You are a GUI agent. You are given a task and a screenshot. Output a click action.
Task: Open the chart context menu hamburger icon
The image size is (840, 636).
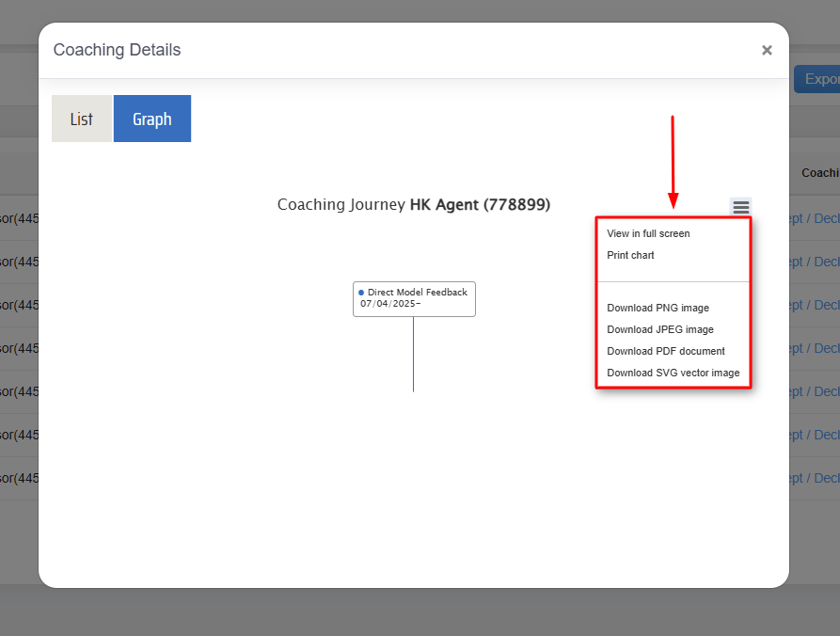pos(740,207)
